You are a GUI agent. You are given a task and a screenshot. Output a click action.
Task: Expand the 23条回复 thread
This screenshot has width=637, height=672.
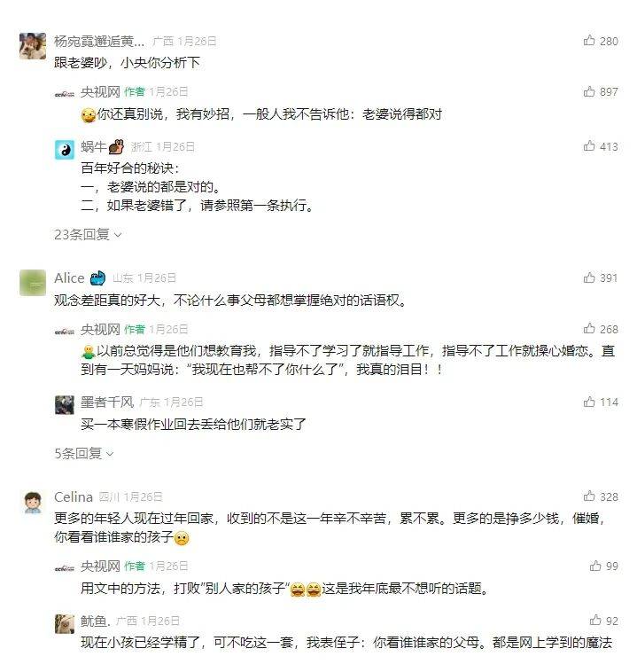tap(88, 235)
